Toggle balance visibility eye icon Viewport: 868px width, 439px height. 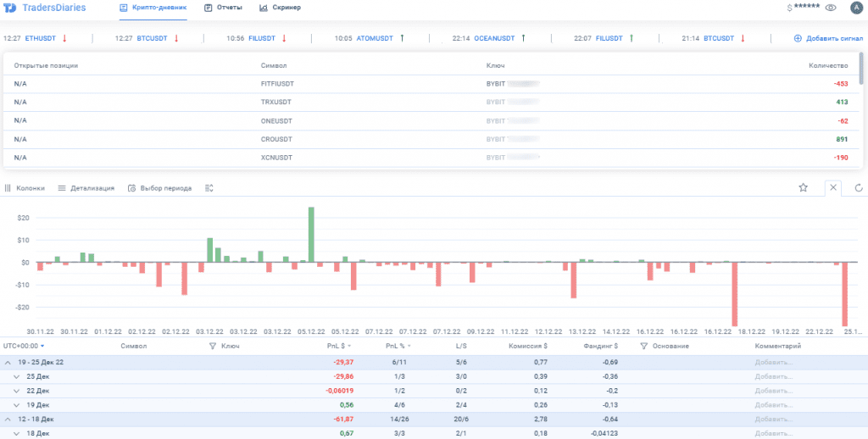831,8
